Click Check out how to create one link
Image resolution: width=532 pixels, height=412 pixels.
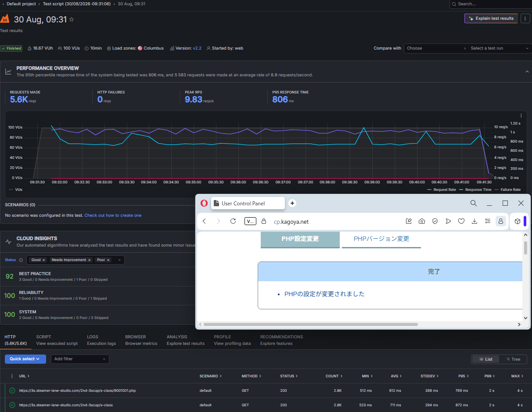click(x=113, y=215)
